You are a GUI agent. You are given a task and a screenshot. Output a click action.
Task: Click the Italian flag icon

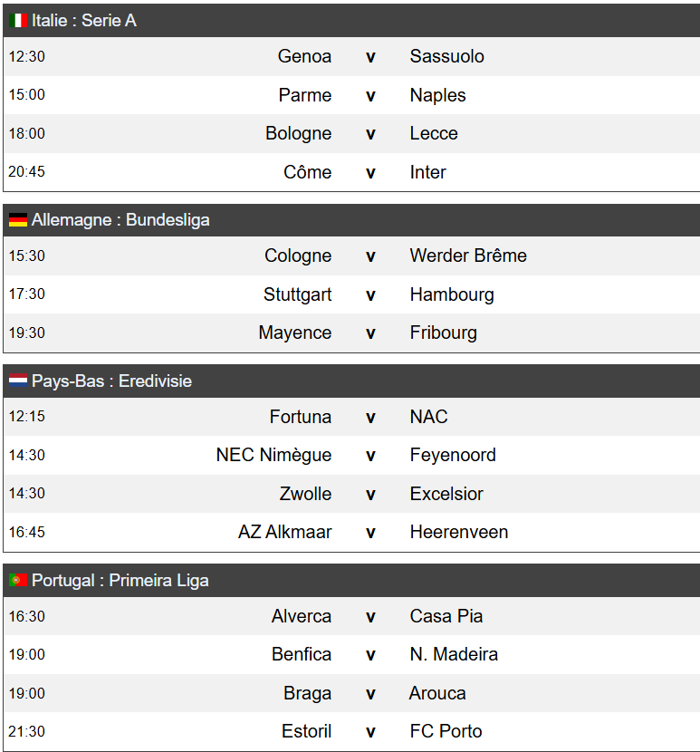pyautogui.click(x=17, y=20)
